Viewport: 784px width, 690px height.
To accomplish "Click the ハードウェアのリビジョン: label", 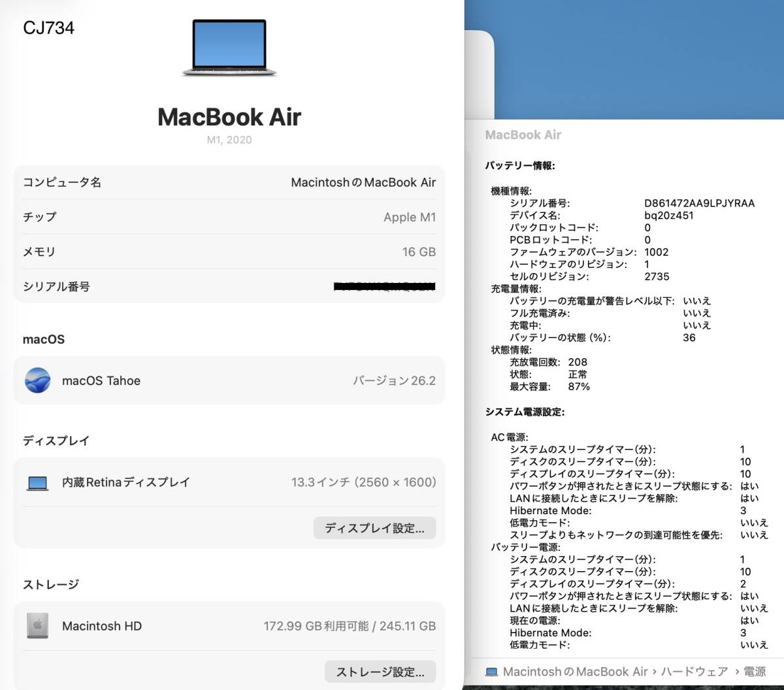I will click(568, 264).
